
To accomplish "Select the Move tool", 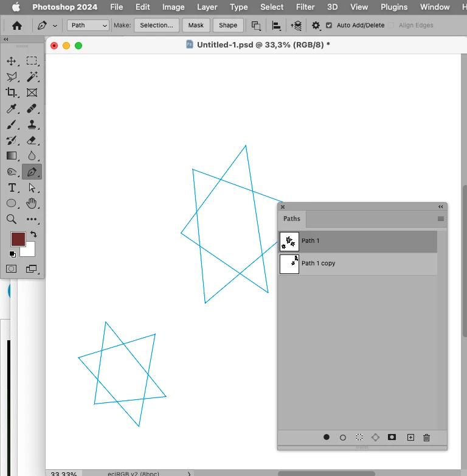I will [x=12, y=61].
